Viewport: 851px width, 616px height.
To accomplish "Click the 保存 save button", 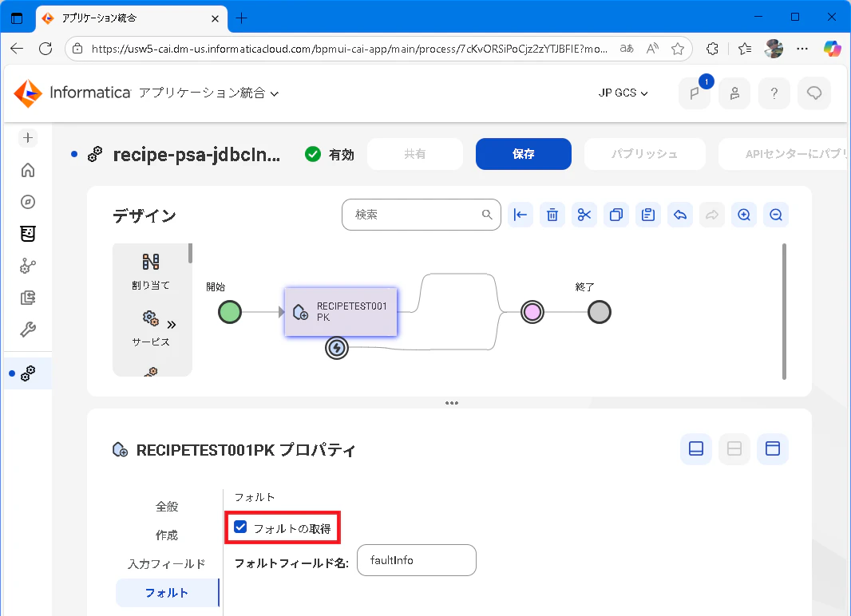I will [x=524, y=154].
